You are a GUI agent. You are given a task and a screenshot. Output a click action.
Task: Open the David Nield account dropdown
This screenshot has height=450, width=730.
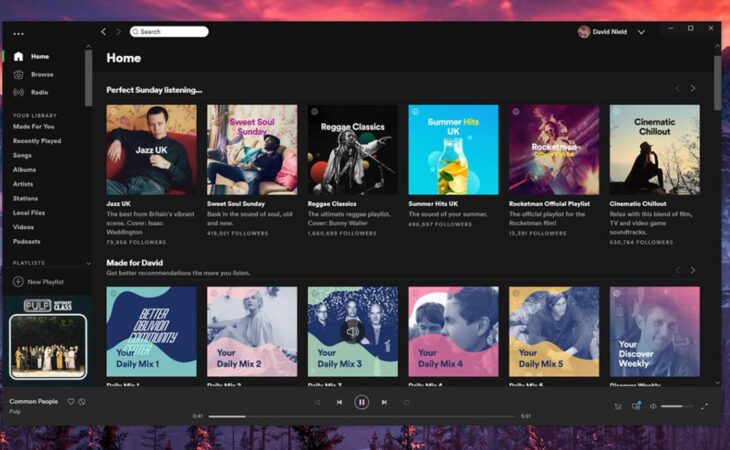coord(641,32)
